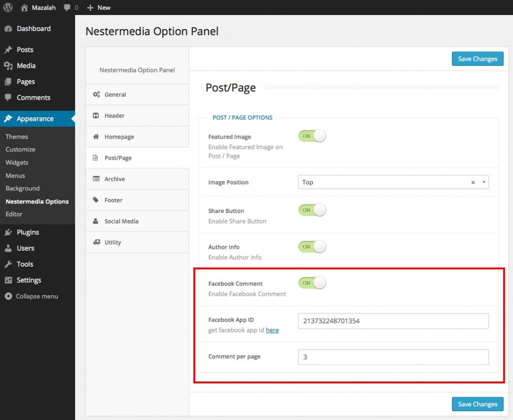This screenshot has width=513, height=420.
Task: Click the Social Media person icon
Action: coord(96,221)
